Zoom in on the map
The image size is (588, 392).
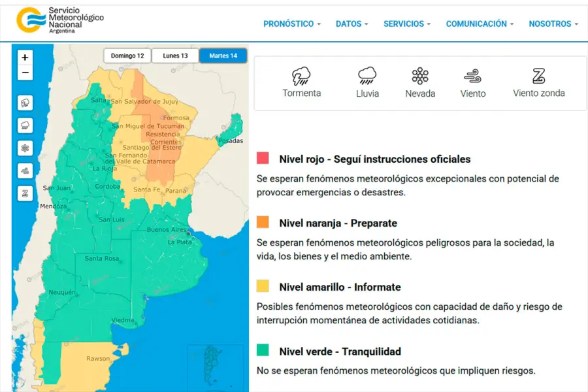click(x=25, y=57)
